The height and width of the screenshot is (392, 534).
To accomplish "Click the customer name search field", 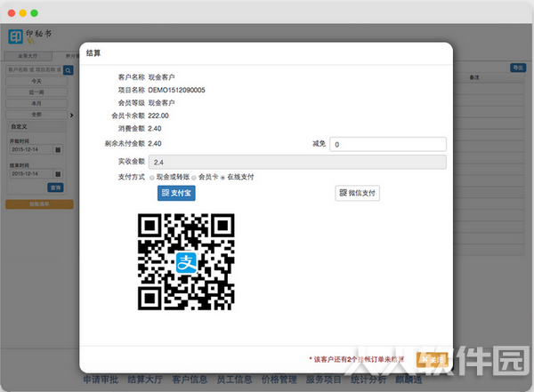I will (35, 70).
